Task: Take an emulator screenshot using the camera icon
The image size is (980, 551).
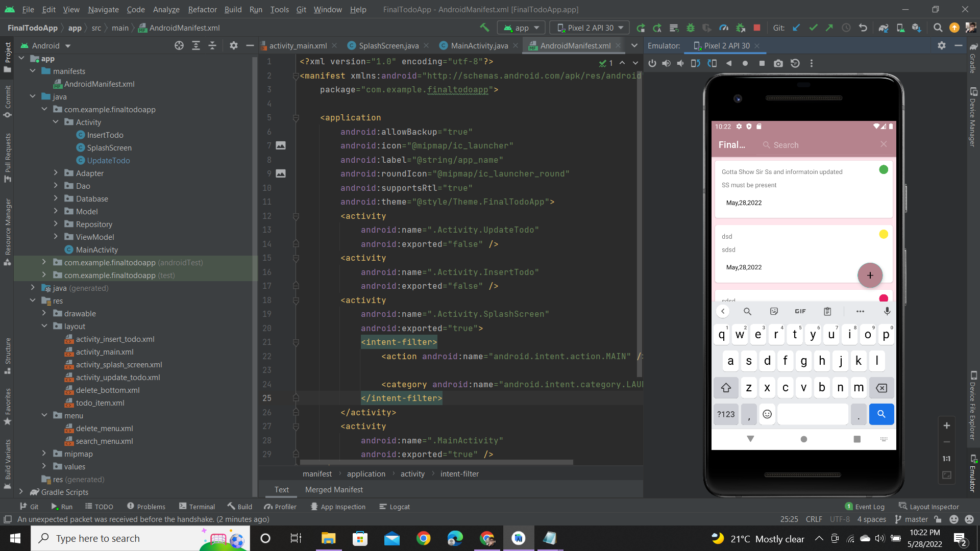Action: [x=778, y=63]
